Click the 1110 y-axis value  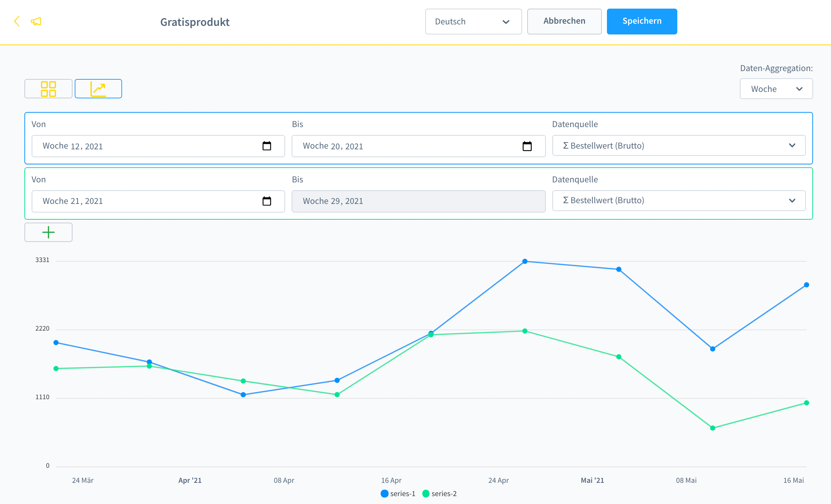[42, 397]
